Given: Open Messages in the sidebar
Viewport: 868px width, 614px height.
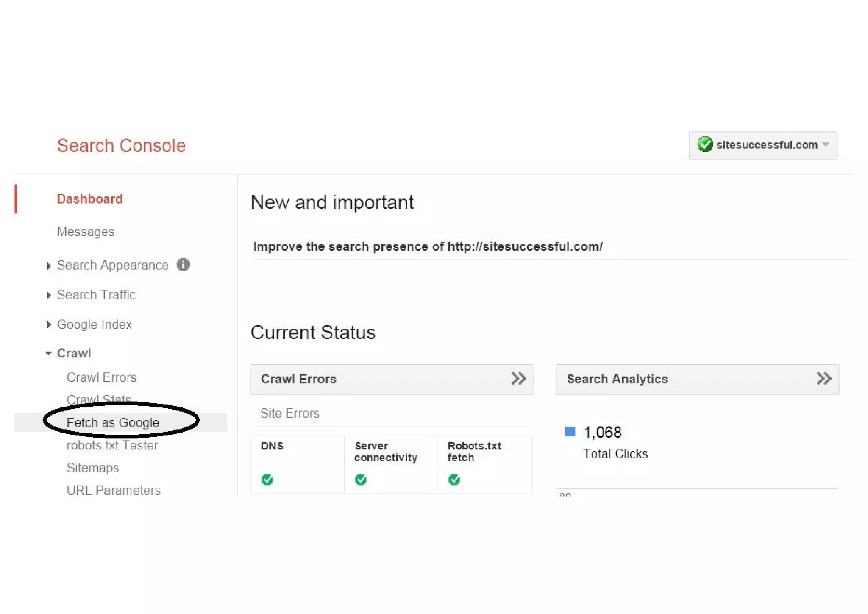Looking at the screenshot, I should (86, 232).
